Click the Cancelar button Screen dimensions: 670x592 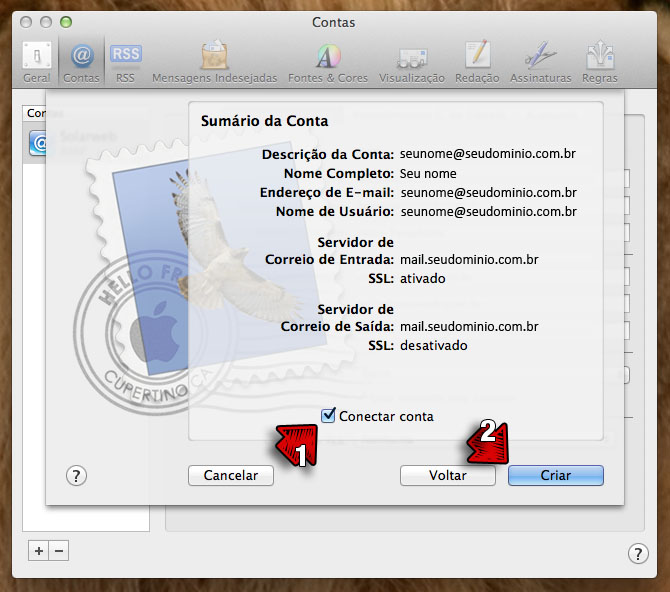pos(231,475)
